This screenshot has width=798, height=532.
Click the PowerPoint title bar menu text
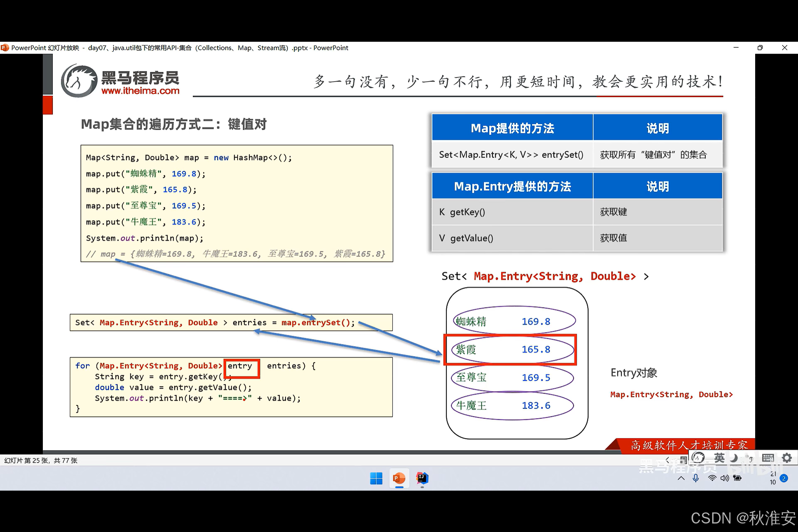[180, 48]
